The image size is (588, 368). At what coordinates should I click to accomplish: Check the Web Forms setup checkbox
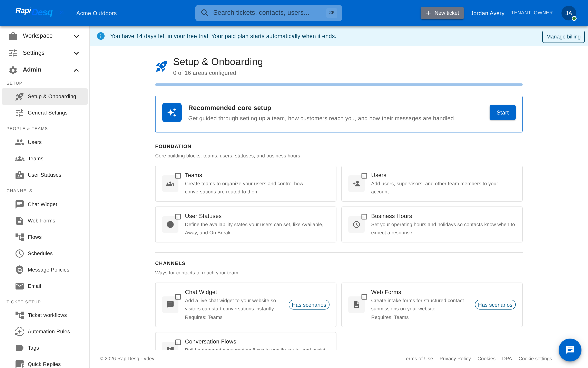tap(364, 297)
